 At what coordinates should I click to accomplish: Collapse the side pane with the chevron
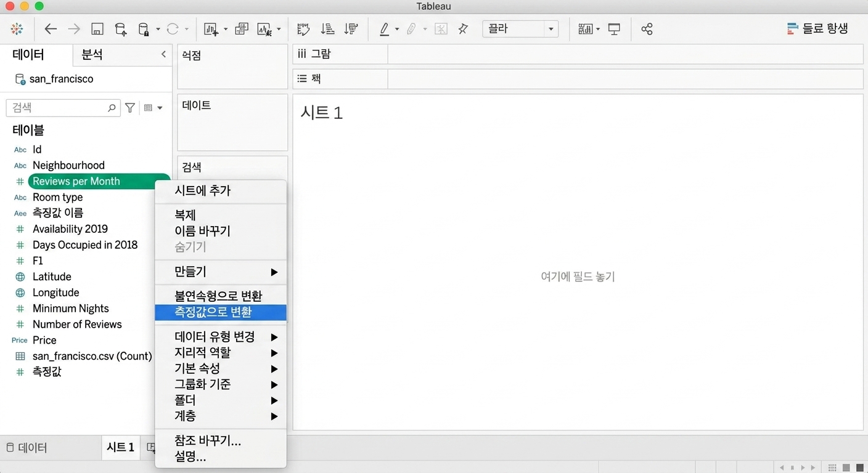click(163, 54)
